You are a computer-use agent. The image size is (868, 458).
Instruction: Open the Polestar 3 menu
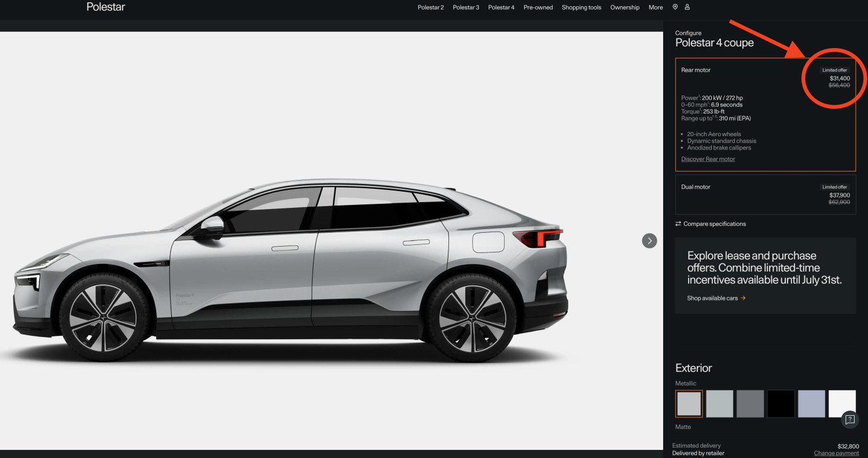(466, 8)
